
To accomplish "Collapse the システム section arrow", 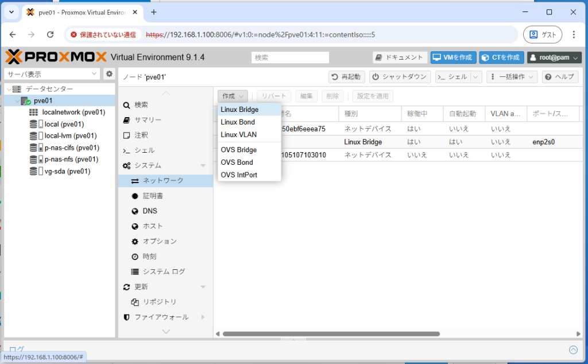I will (x=203, y=165).
